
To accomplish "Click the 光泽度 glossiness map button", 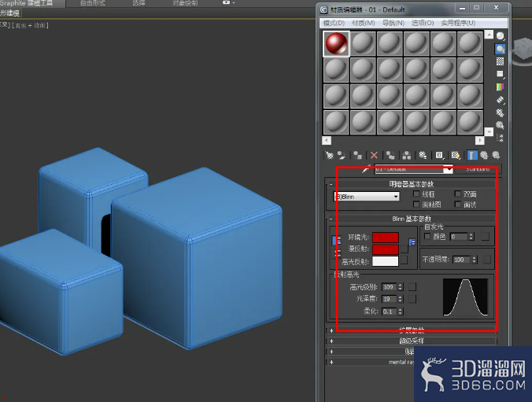I will [412, 299].
